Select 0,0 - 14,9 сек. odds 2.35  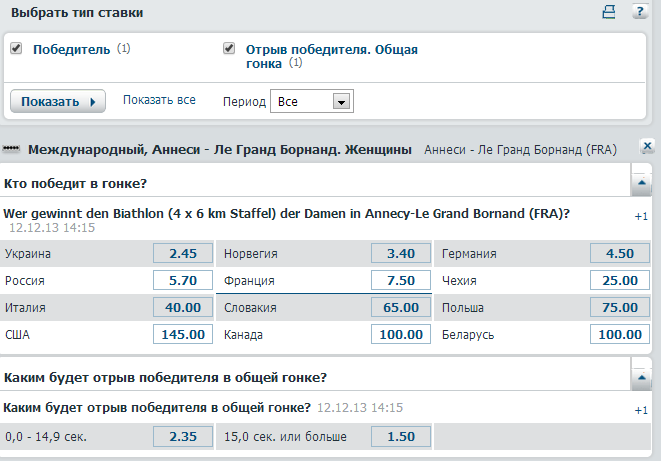(182, 436)
